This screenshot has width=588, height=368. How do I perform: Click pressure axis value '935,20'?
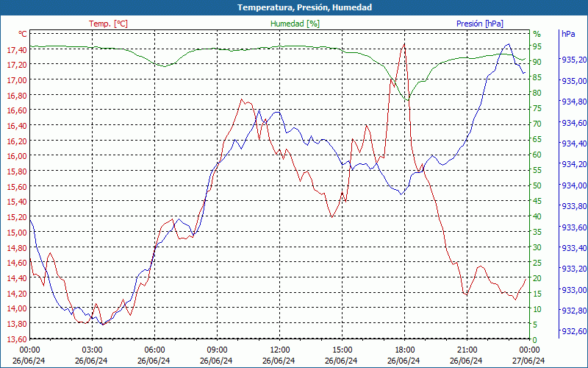coord(574,60)
